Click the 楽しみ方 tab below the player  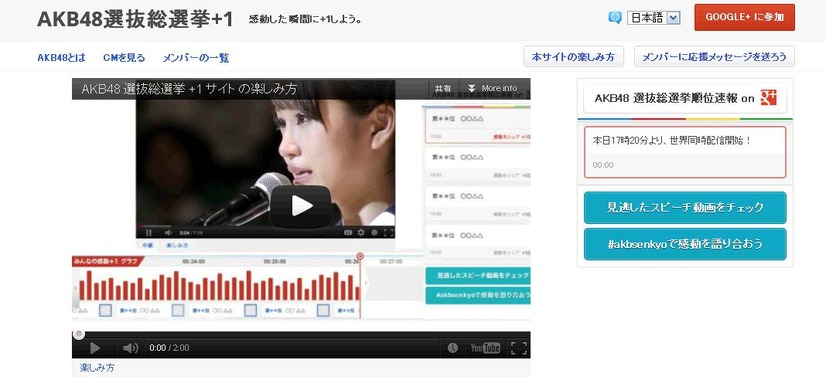(97, 367)
